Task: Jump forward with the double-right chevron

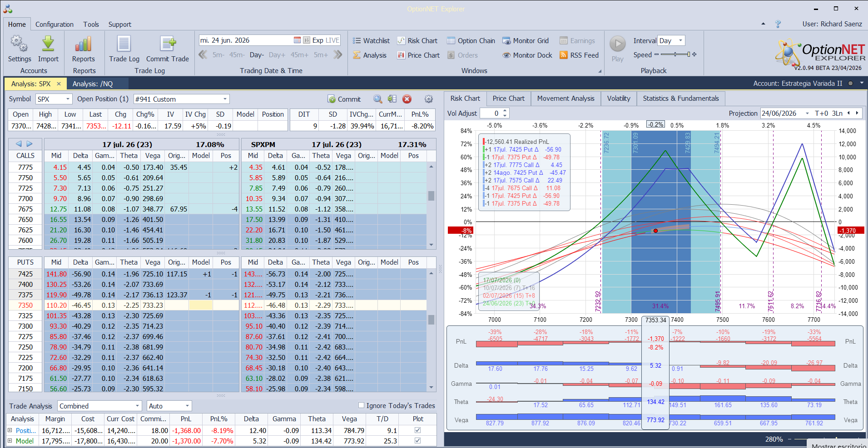Action: 337,55
